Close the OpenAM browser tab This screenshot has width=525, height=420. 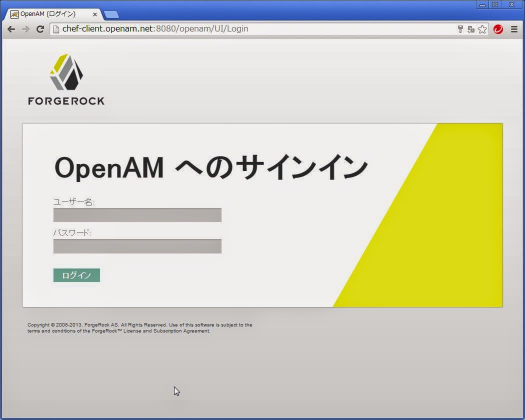tap(94, 14)
